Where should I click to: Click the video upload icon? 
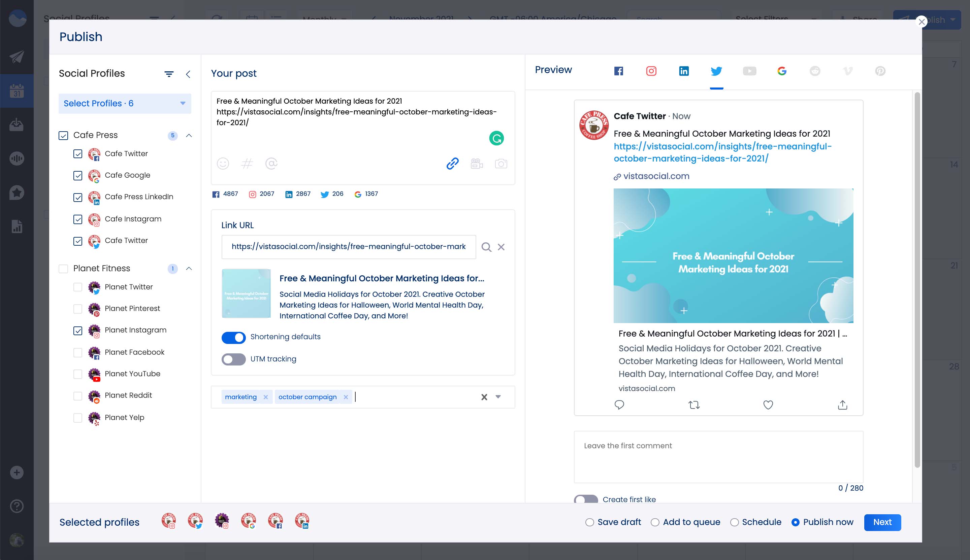tap(477, 164)
